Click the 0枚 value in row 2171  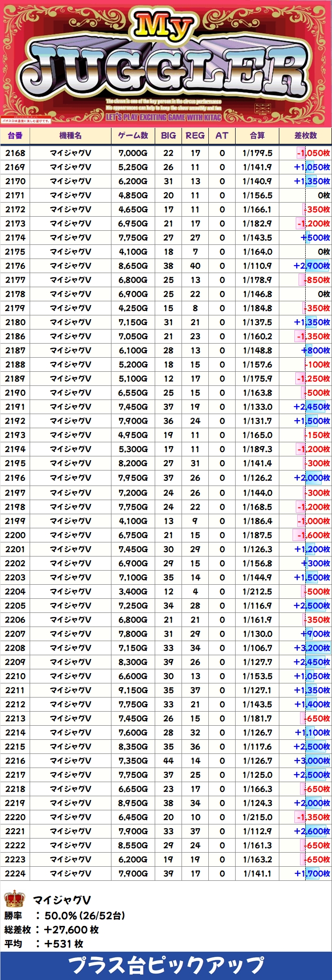click(x=324, y=195)
